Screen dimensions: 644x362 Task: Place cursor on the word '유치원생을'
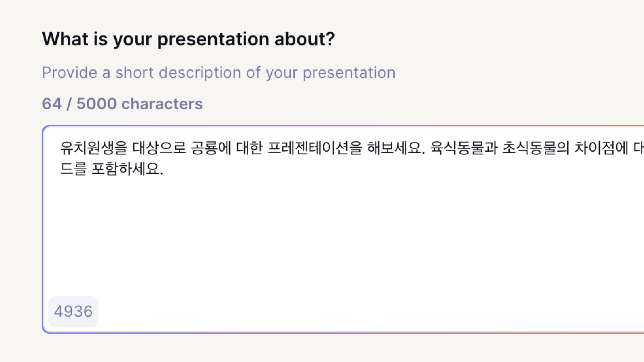94,148
